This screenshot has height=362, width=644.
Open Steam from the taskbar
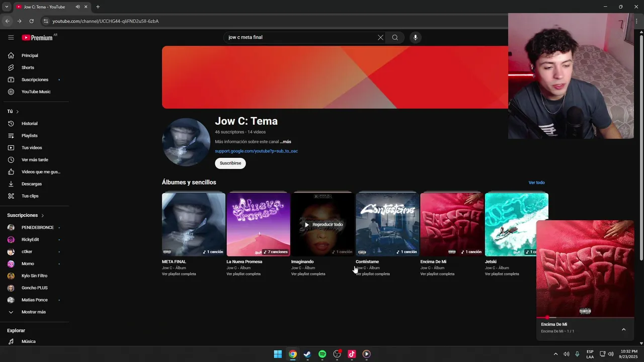(x=307, y=354)
